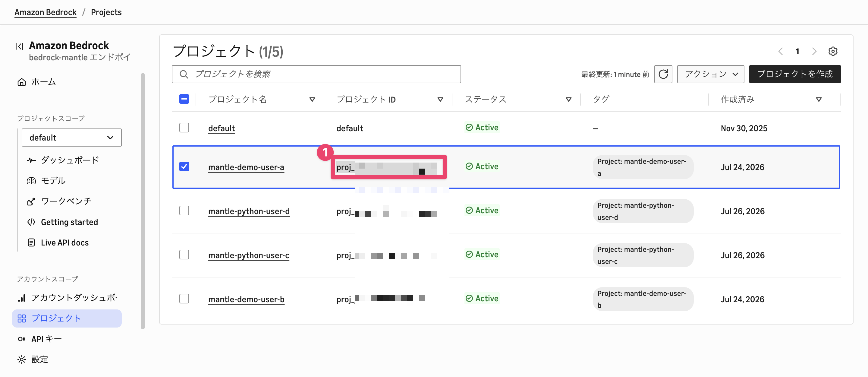The image size is (868, 377).
Task: Open the アクション dropdown menu
Action: 711,74
